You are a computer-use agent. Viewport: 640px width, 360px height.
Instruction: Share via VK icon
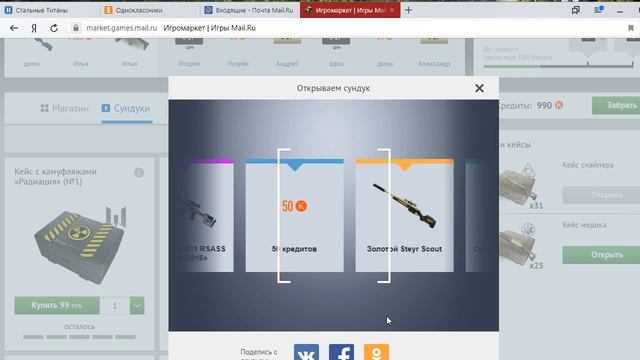[306, 352]
